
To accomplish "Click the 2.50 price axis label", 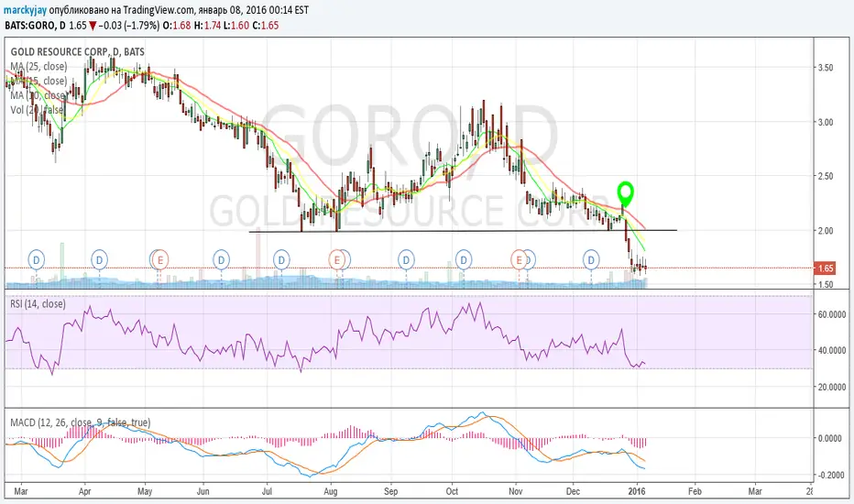I will click(826, 176).
